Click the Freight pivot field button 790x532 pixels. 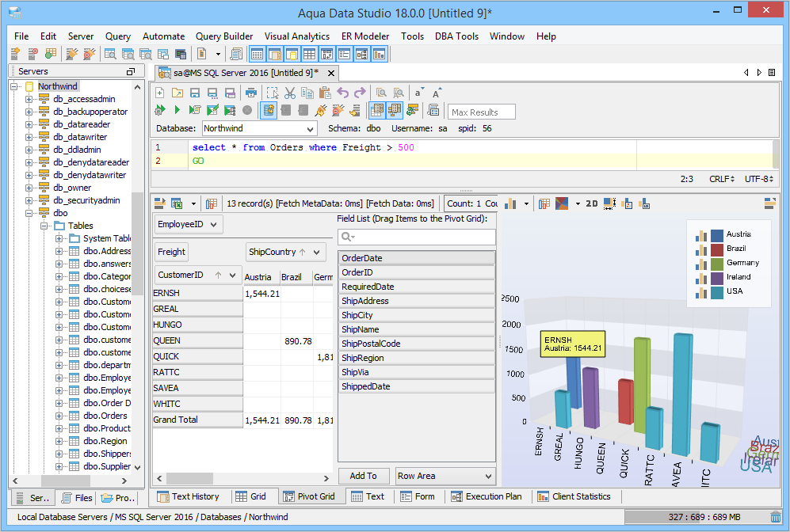click(171, 252)
